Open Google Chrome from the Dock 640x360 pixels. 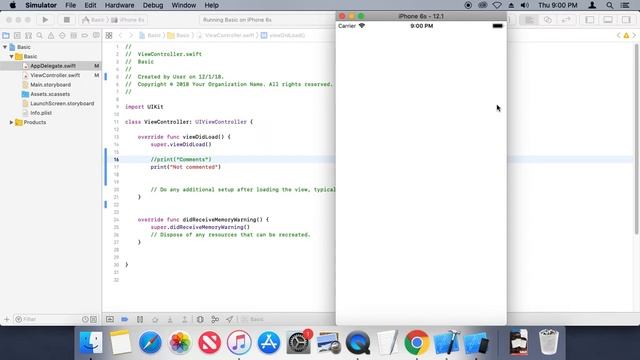click(x=417, y=342)
